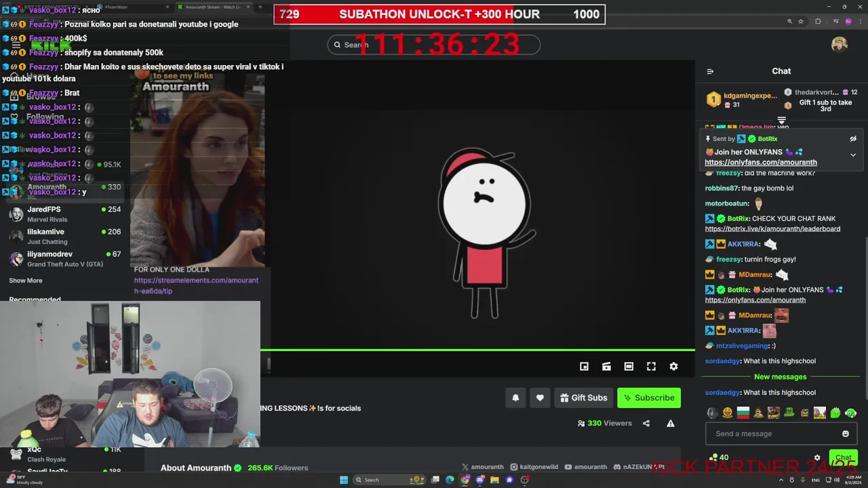This screenshot has height=488, width=868.
Task: Open Discord from the taskbar
Action: click(x=480, y=480)
